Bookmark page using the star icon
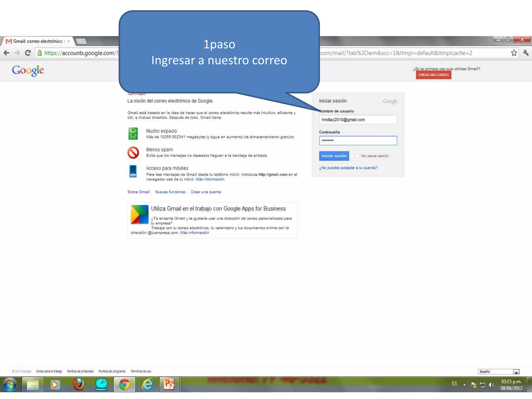Viewport: 532px width, 399px height. click(514, 53)
